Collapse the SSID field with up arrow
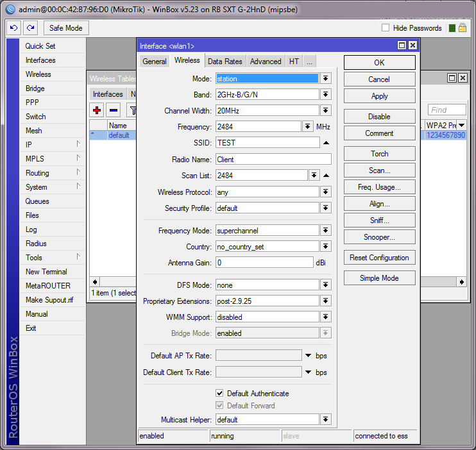476x450 pixels. click(326, 142)
